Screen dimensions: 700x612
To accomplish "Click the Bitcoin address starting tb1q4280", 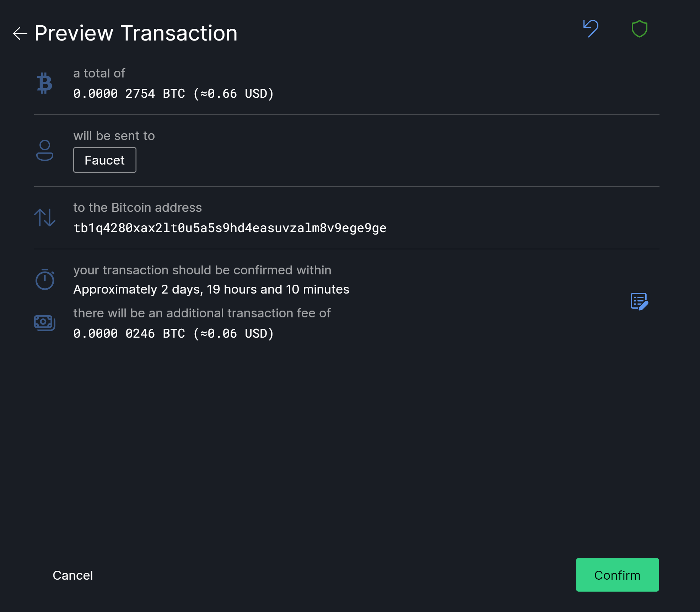I will (x=230, y=228).
